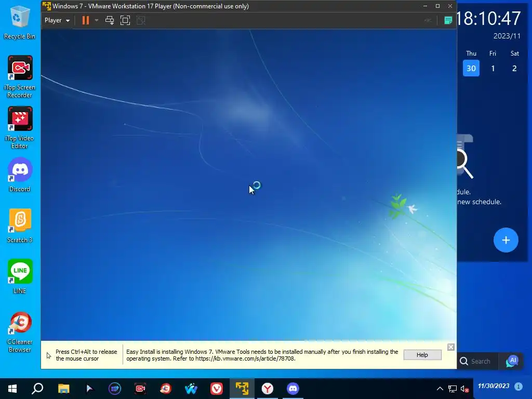This screenshot has height=399, width=532.
Task: Open the AI chat icon beside Search
Action: [x=512, y=362]
